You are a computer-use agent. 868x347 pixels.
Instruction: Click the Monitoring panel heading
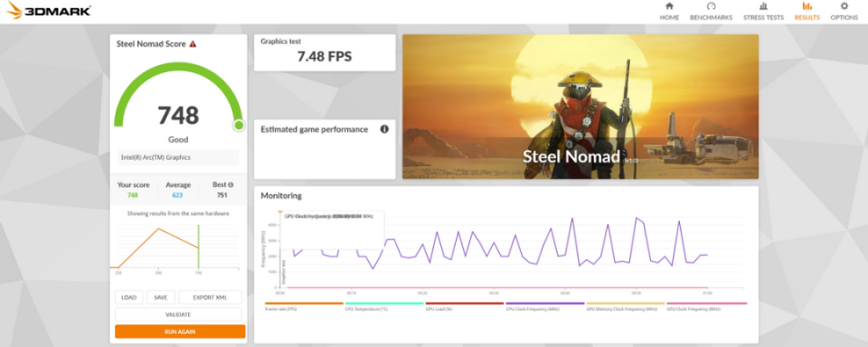281,196
